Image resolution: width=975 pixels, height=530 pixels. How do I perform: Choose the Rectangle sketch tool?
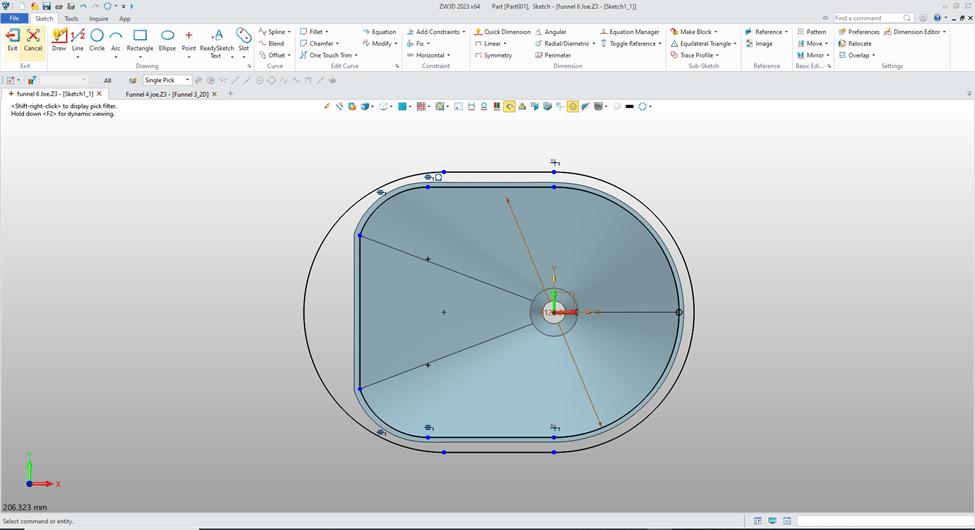(x=140, y=40)
